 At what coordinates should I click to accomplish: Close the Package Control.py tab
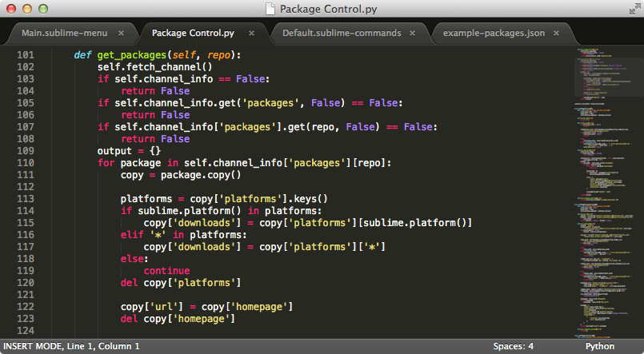coord(251,34)
